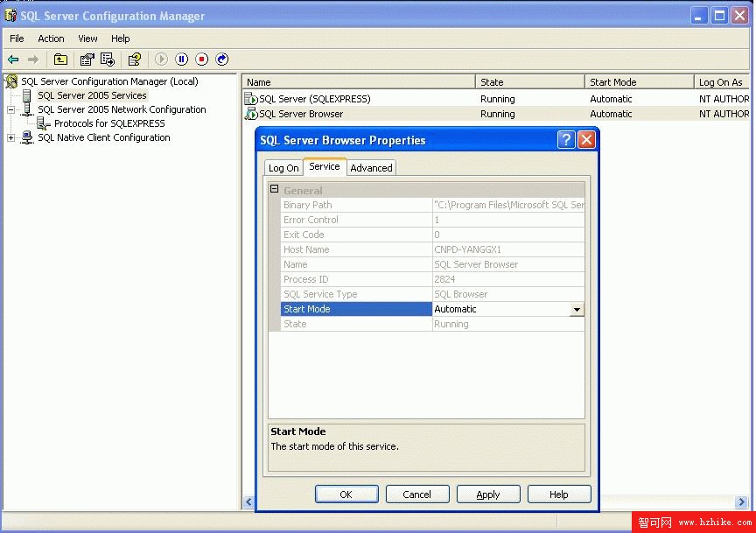Click the Network Configuration tree icon
The image size is (756, 533).
point(27,109)
